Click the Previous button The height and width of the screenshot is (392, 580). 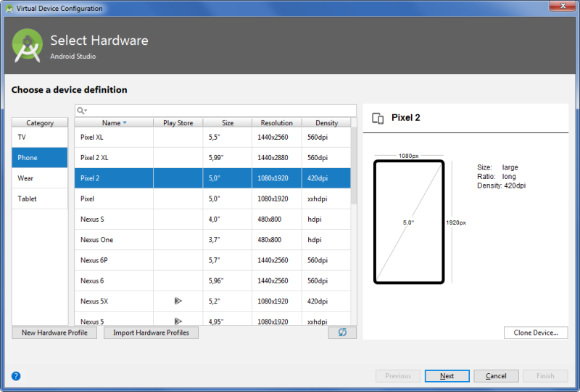398,376
